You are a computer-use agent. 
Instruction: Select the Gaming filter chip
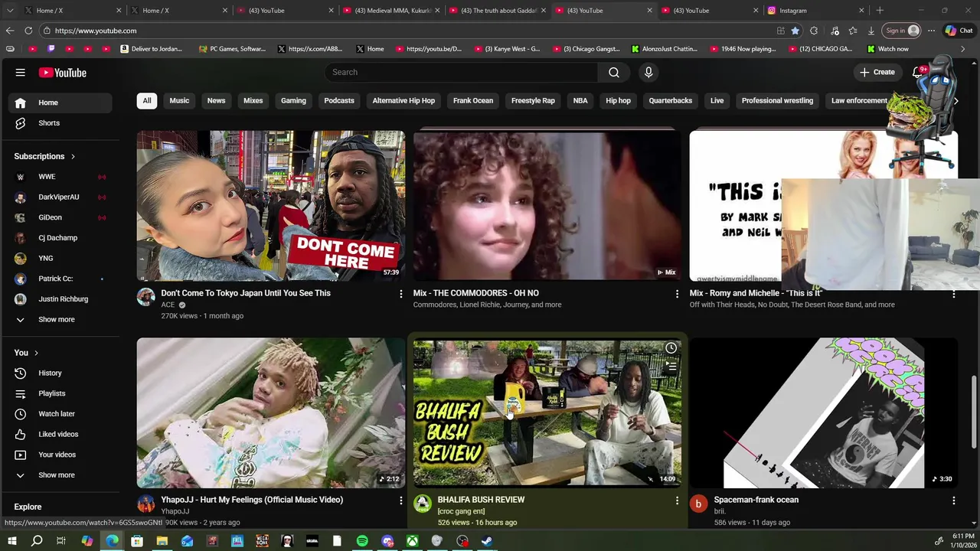pyautogui.click(x=293, y=100)
